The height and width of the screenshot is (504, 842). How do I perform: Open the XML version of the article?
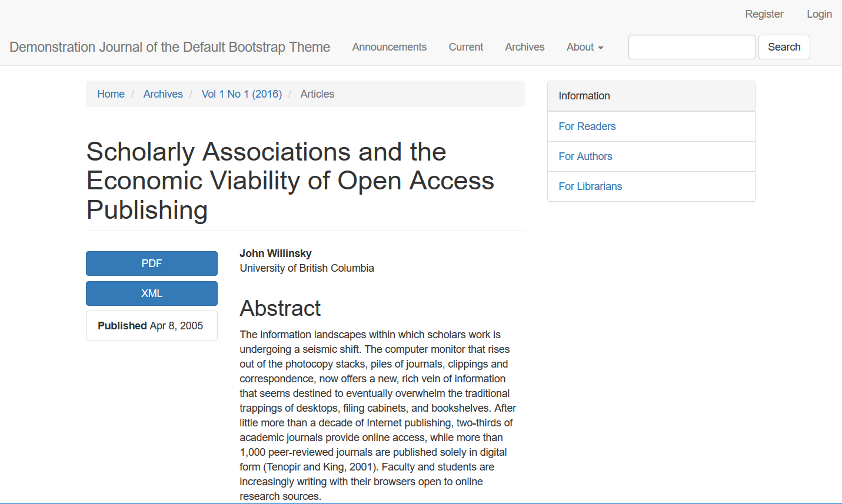[151, 293]
